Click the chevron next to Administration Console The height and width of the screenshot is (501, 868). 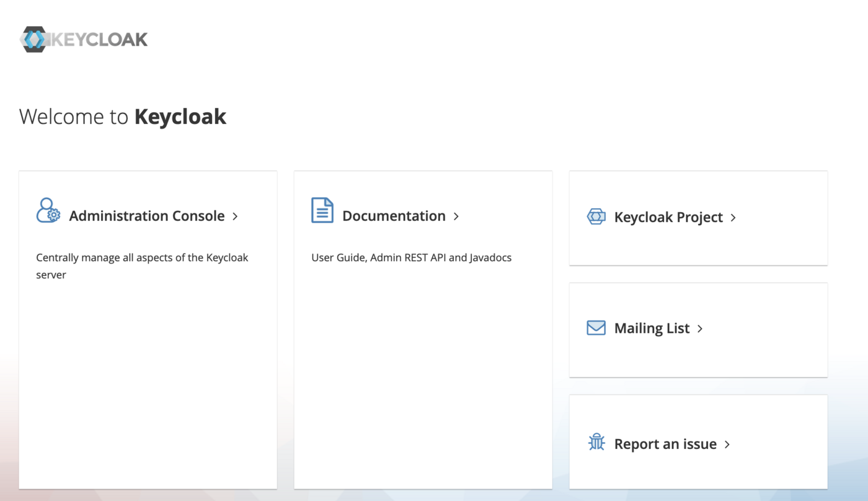point(235,216)
